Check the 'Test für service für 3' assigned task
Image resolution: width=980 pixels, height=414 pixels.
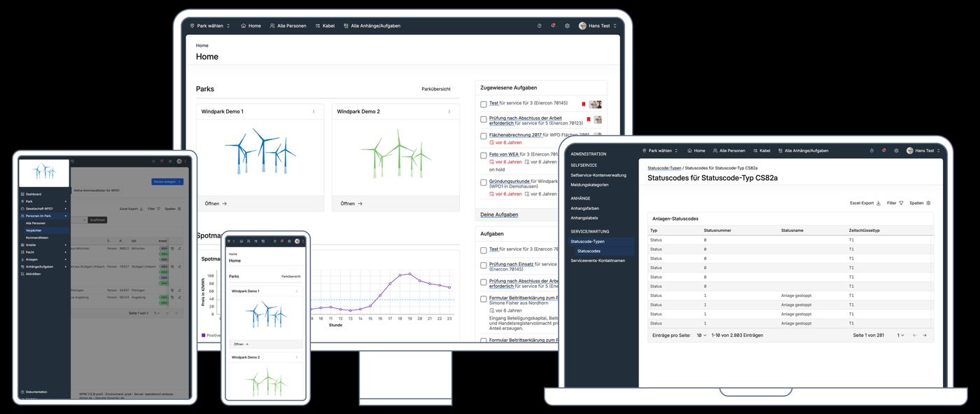coord(484,104)
